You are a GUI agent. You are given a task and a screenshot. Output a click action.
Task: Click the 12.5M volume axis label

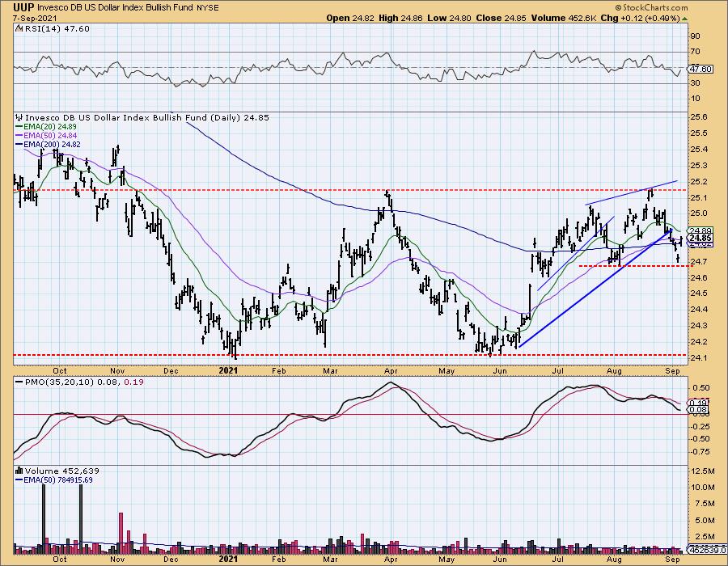click(703, 471)
